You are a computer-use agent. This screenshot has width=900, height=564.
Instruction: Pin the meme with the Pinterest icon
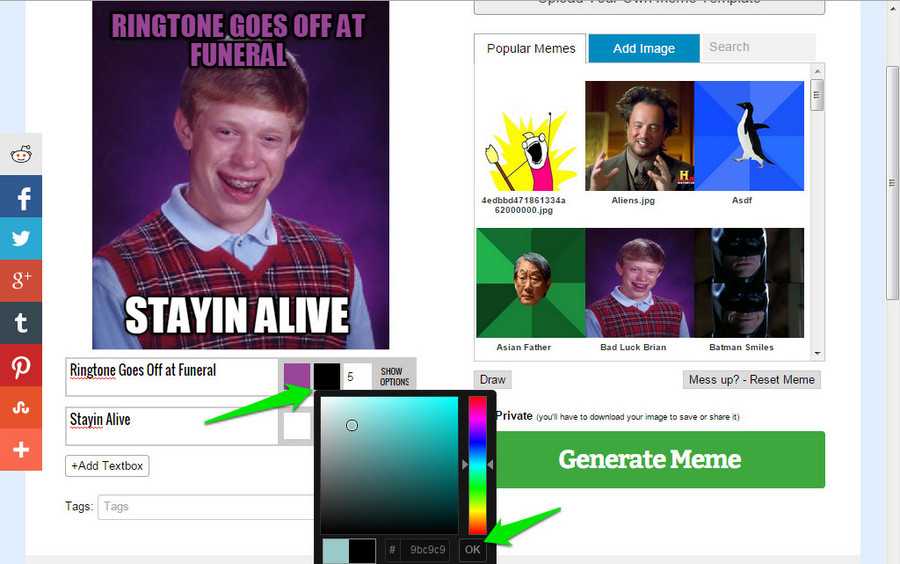tap(21, 366)
